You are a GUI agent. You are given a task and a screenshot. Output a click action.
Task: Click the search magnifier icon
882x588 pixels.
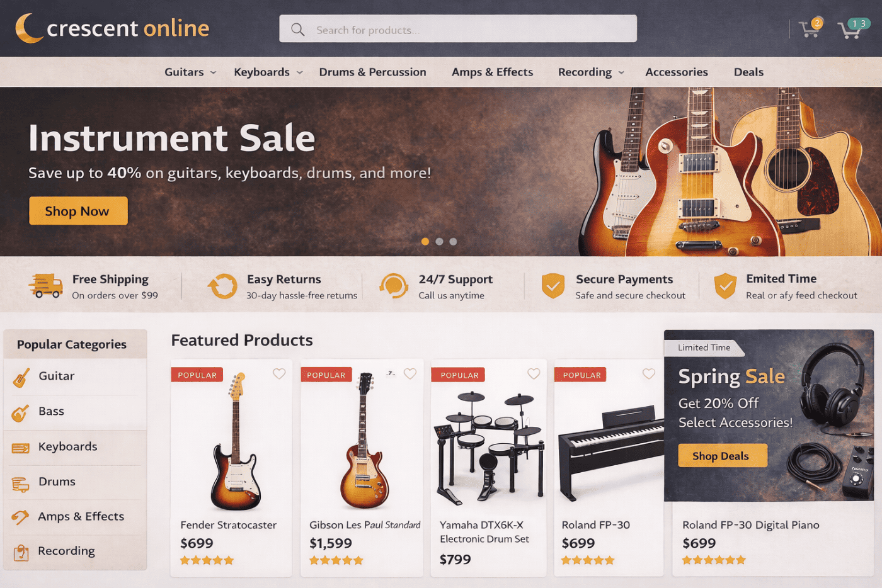pos(298,30)
